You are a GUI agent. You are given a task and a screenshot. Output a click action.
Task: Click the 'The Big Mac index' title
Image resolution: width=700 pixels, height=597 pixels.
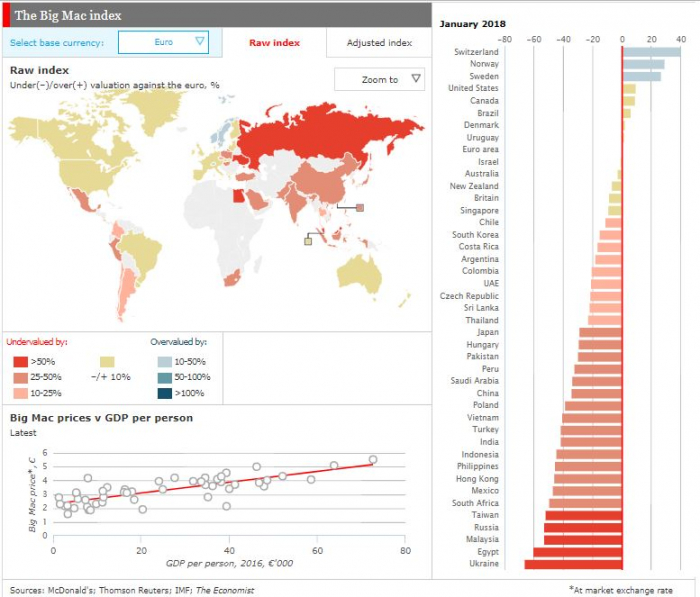coord(68,16)
